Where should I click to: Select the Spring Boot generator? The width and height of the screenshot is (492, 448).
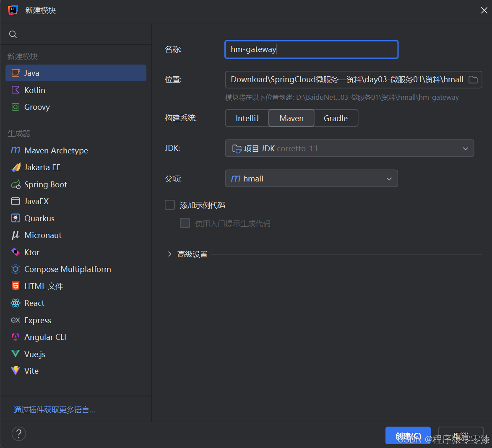click(x=76, y=184)
